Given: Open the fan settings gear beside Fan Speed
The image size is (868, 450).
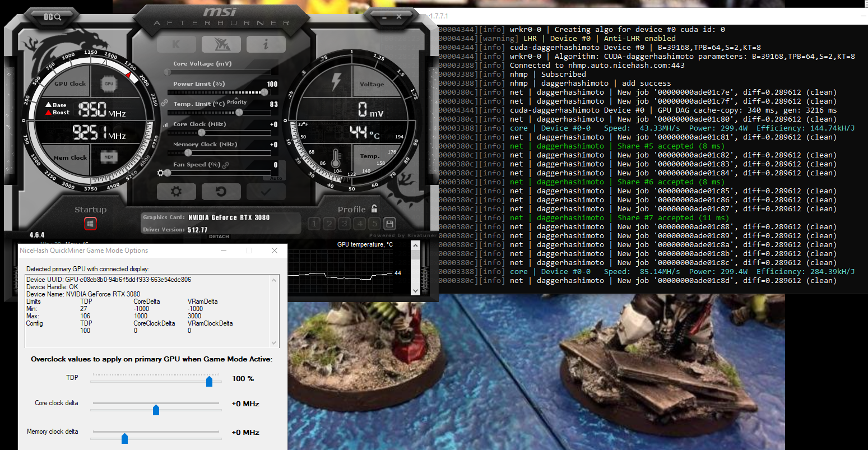Looking at the screenshot, I should [161, 173].
